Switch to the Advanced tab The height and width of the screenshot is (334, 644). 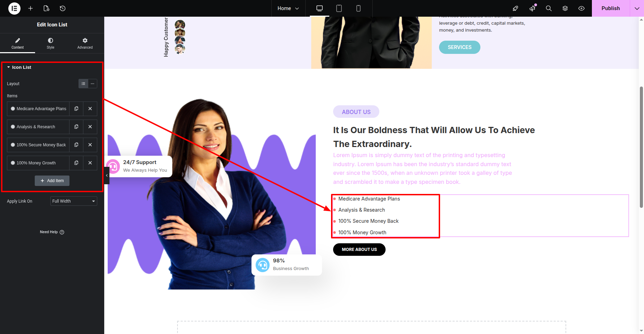pyautogui.click(x=85, y=43)
